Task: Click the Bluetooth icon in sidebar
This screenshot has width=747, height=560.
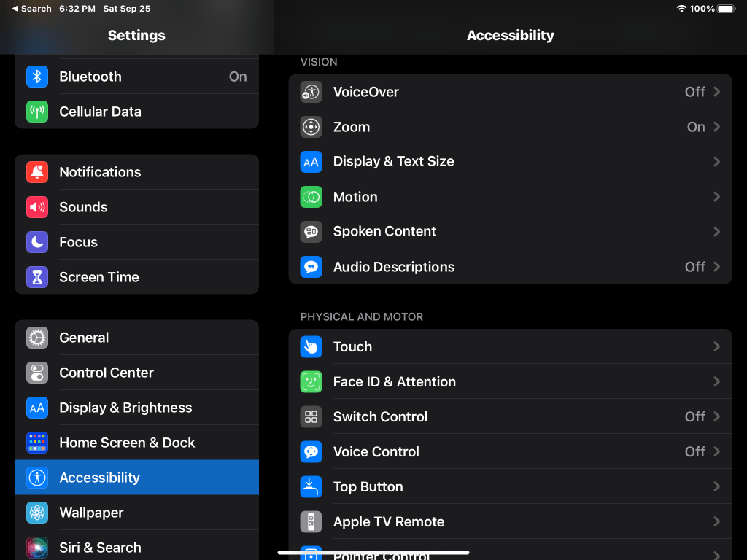Action: pos(36,77)
